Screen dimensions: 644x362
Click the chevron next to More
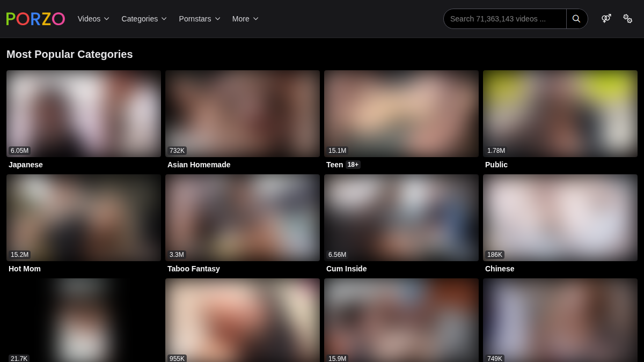click(x=255, y=19)
